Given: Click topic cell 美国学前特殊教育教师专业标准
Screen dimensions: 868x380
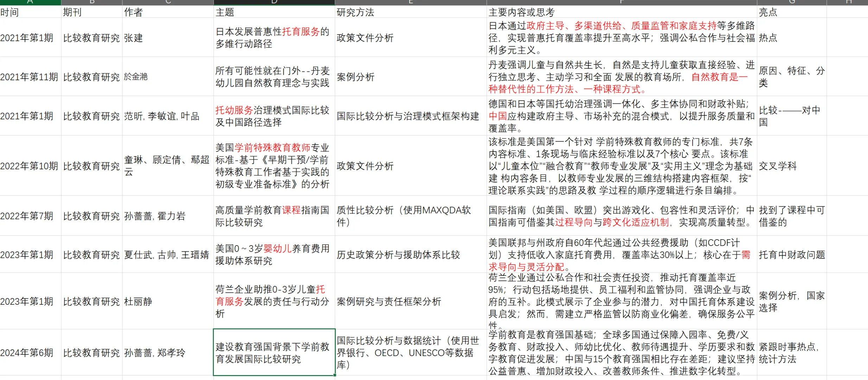Looking at the screenshot, I should point(274,166).
